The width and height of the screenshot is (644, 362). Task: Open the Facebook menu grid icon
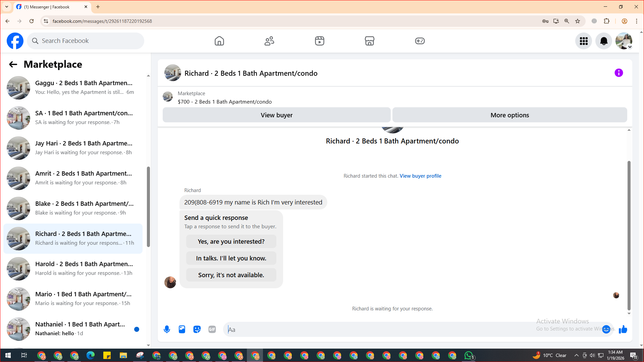coord(584,41)
